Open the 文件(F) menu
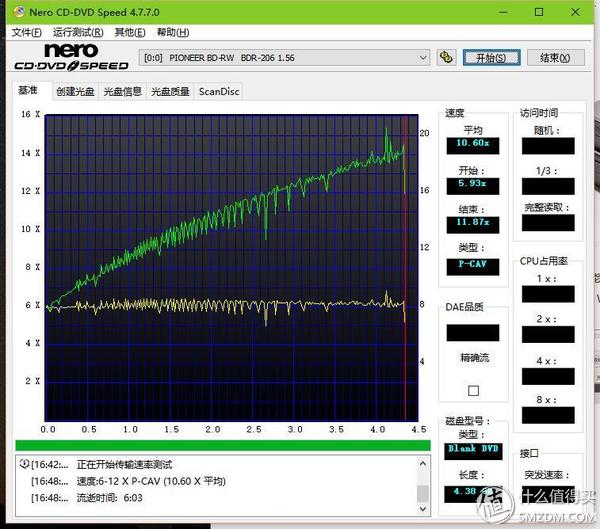Screen dimensions: 600x529 click(26, 33)
